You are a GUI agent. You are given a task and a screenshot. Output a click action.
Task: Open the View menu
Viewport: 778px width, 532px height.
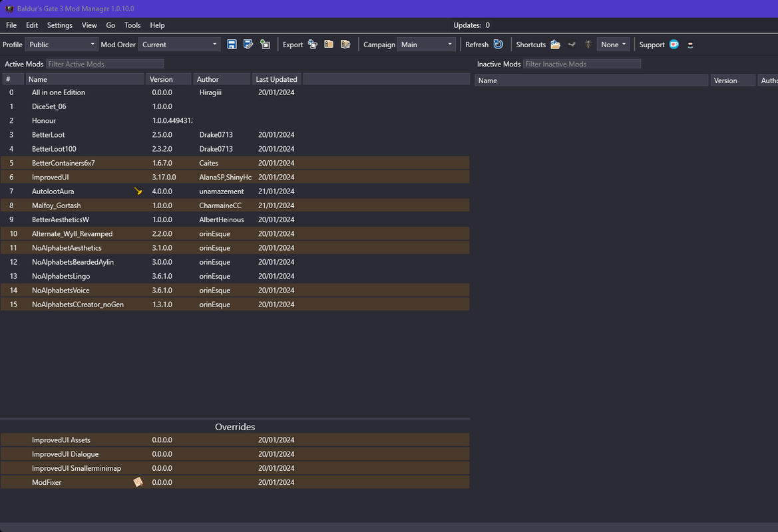(89, 25)
